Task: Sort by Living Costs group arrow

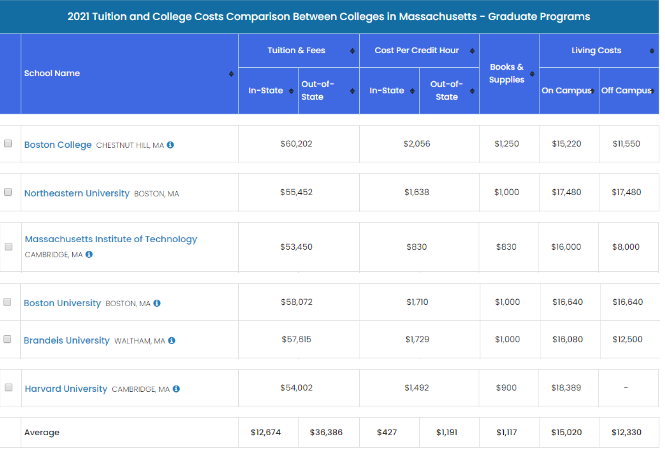Action: click(x=652, y=51)
